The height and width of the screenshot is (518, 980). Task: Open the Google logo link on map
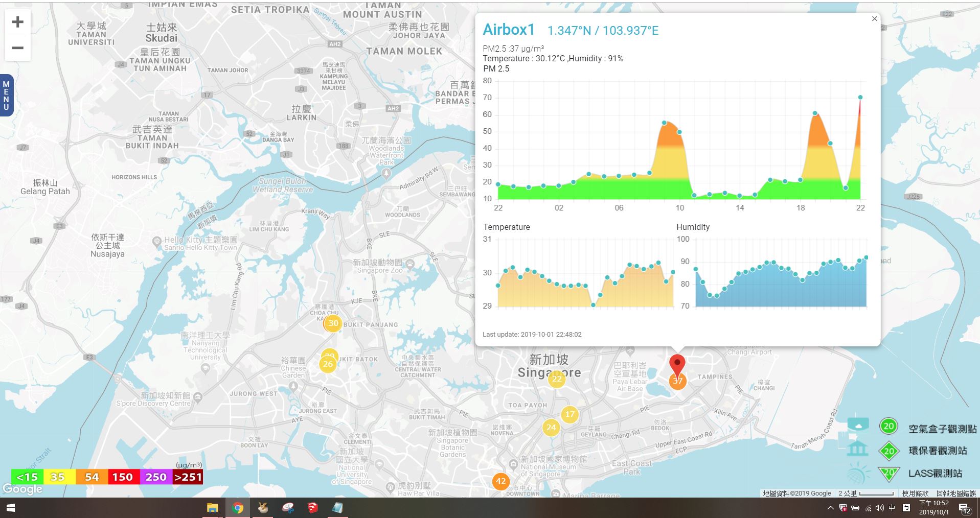click(x=22, y=489)
